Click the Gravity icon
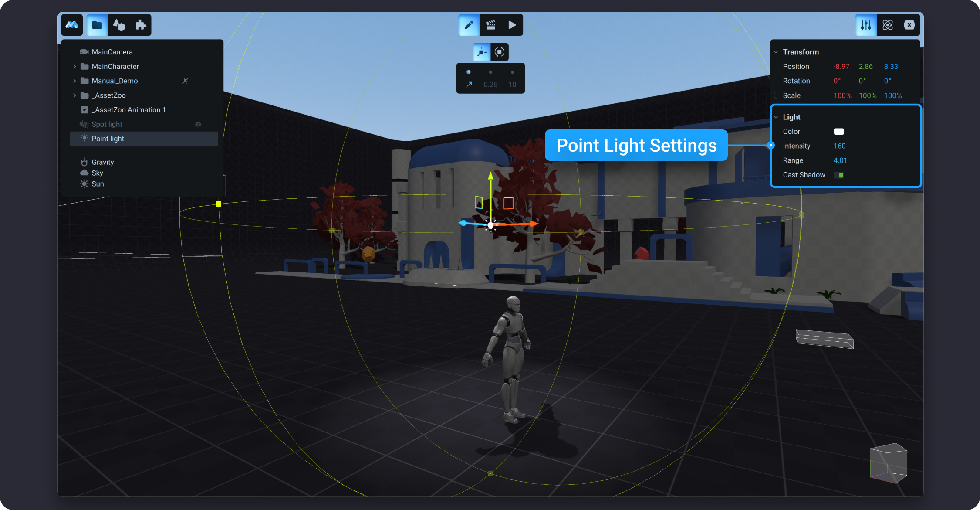980x510 pixels. (x=84, y=162)
